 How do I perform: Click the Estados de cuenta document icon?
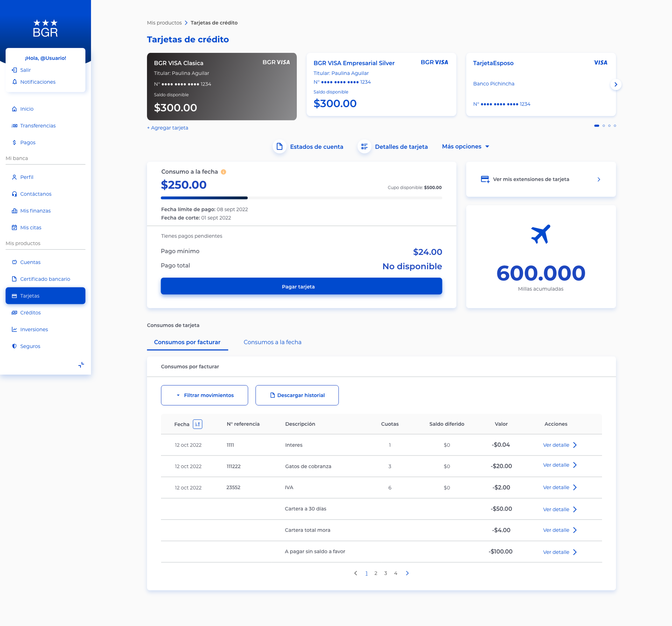[279, 146]
